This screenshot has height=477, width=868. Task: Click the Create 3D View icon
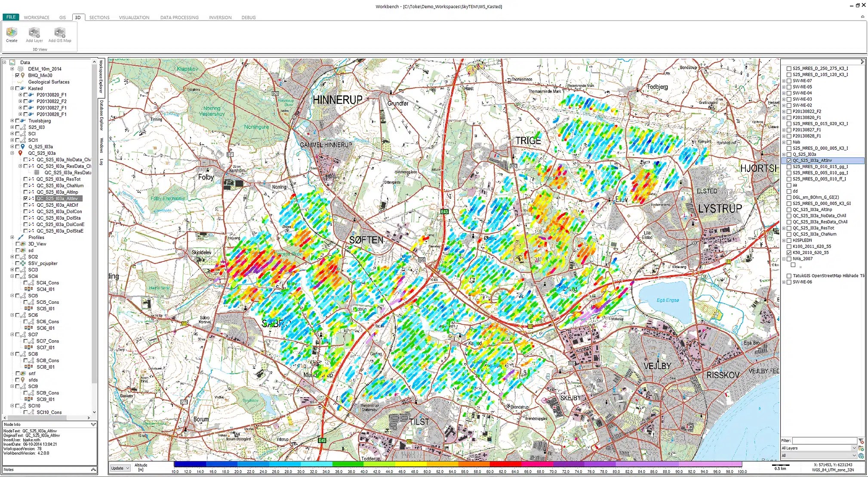click(12, 33)
